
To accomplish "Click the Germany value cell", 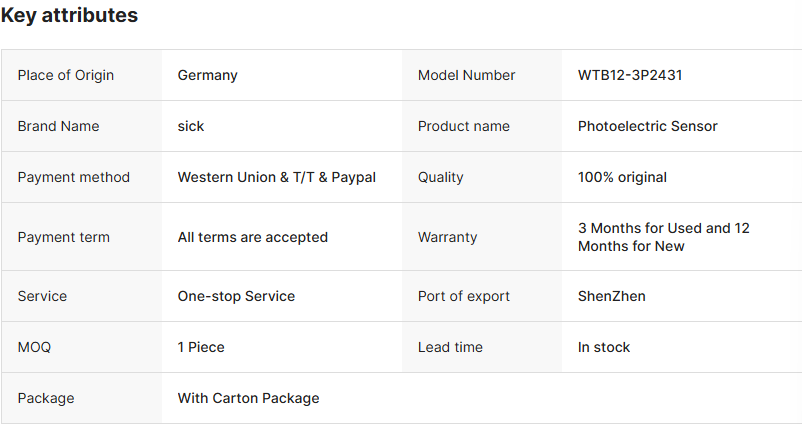I will (x=207, y=75).
